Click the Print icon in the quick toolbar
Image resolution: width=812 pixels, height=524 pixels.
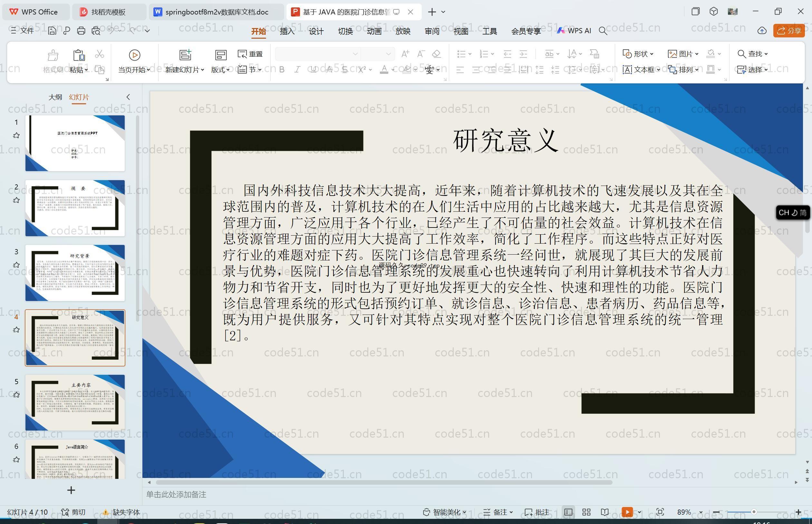pyautogui.click(x=81, y=31)
